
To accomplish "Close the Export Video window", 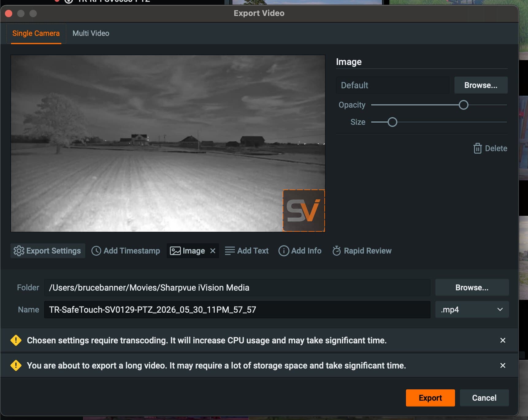I will click(x=9, y=13).
